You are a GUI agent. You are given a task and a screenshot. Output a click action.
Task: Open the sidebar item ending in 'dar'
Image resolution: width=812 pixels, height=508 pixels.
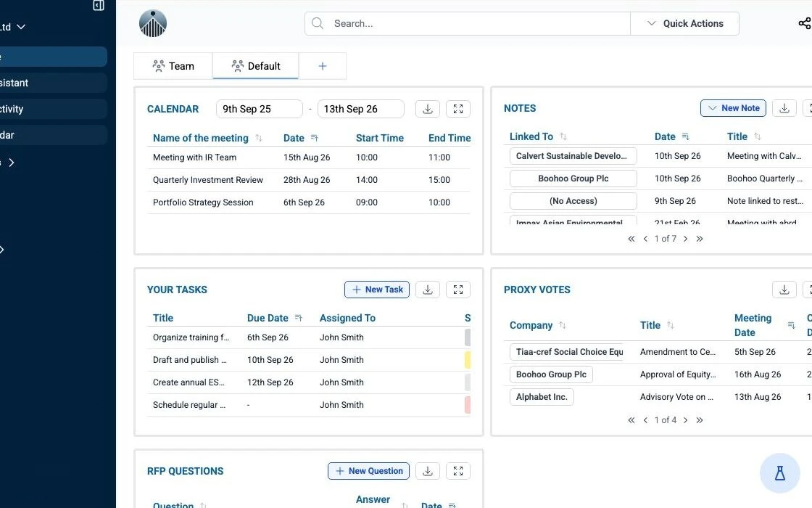tap(54, 135)
